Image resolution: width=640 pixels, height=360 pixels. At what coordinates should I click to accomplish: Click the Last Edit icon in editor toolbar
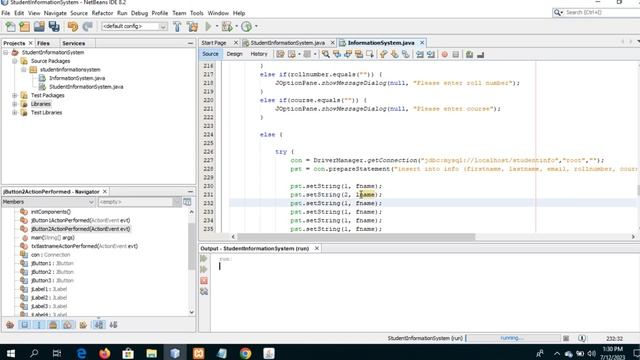tap(280, 54)
